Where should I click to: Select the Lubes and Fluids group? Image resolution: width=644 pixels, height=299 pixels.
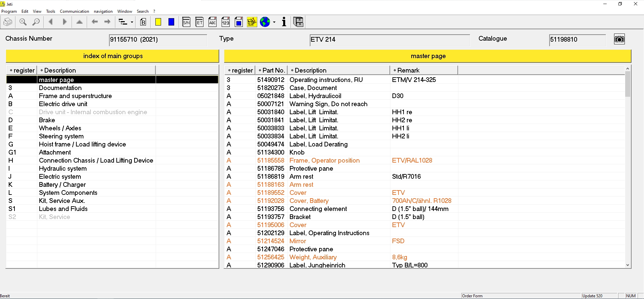(112, 209)
